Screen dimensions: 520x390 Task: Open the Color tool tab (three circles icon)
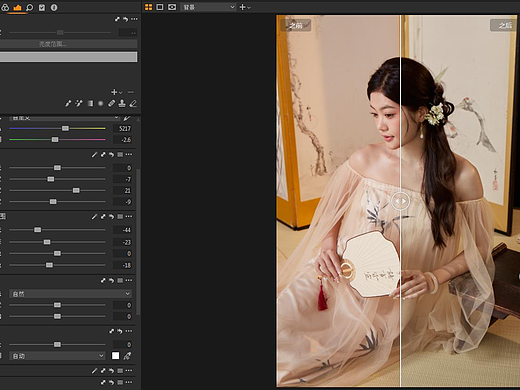click(5, 7)
